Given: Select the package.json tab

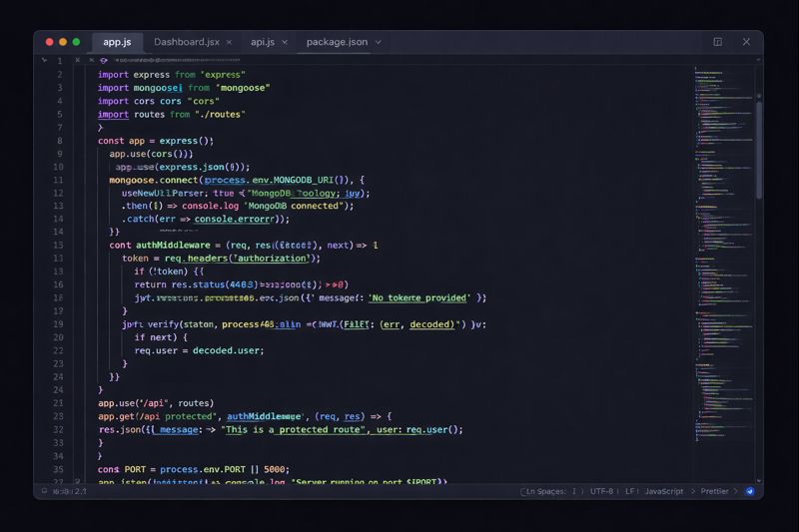Looking at the screenshot, I should point(337,42).
